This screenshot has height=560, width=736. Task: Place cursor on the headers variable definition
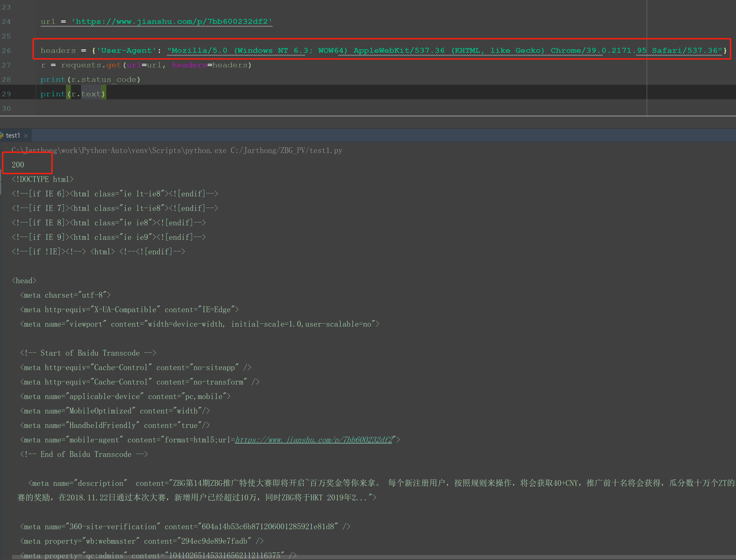(x=58, y=51)
